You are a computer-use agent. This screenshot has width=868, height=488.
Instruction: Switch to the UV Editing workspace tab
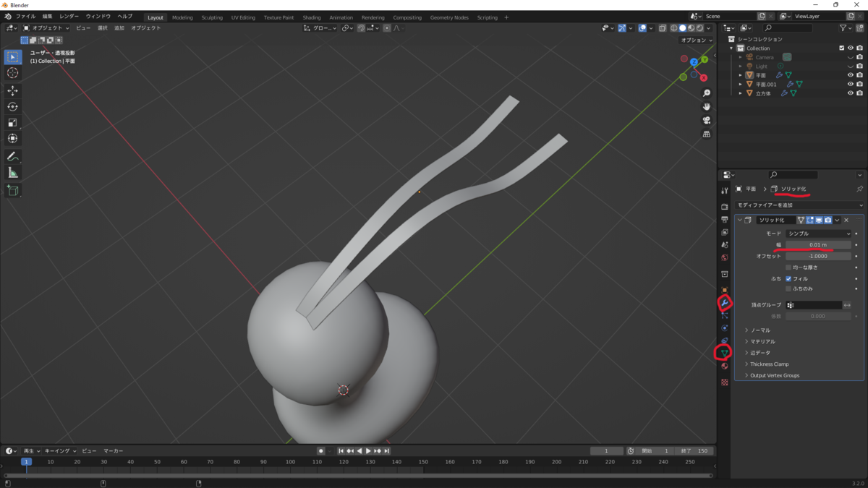[243, 17]
